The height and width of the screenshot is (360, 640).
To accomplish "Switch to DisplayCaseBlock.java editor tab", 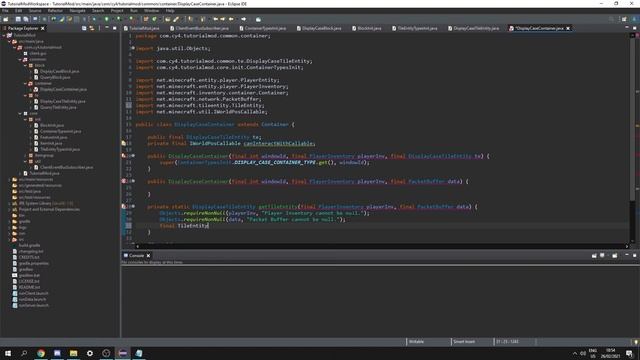I will pyautogui.click(x=319, y=28).
